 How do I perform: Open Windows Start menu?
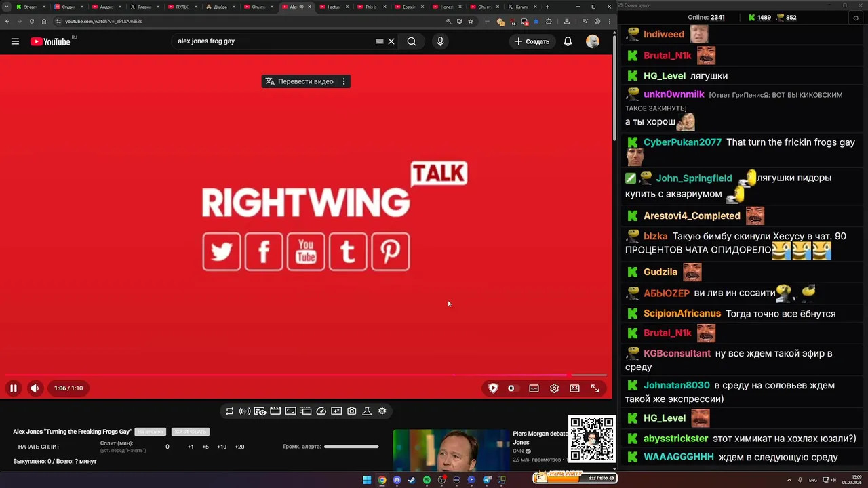point(367,480)
